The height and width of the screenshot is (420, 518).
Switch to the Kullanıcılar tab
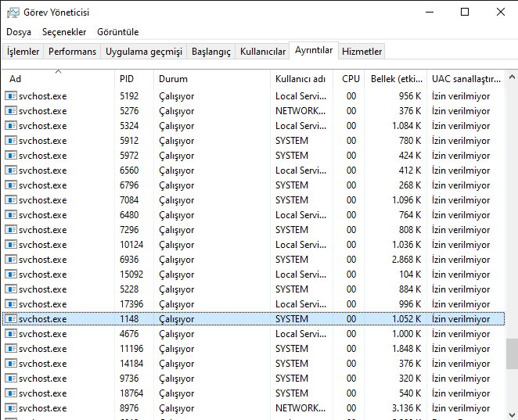(x=263, y=52)
